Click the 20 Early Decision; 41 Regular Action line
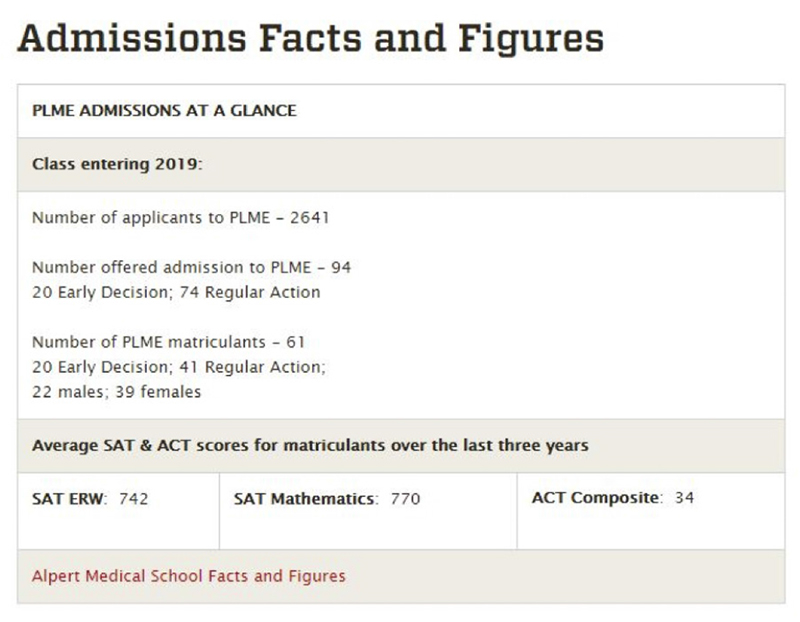 179,367
